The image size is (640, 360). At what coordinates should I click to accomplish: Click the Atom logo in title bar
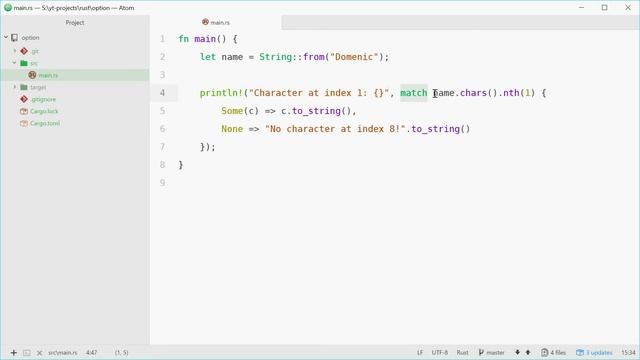tap(8, 7)
